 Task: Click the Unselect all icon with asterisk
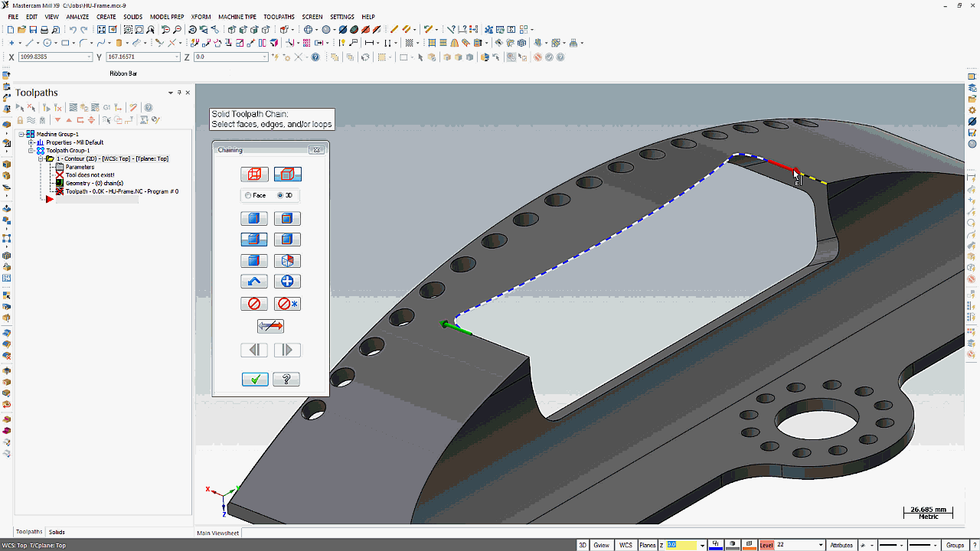[287, 304]
